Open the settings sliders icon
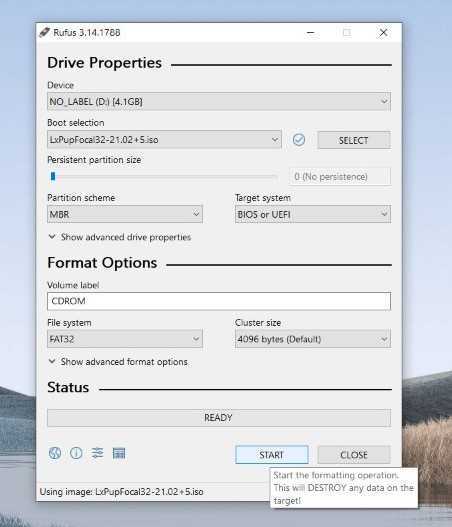This screenshot has width=452, height=527. coord(97,453)
